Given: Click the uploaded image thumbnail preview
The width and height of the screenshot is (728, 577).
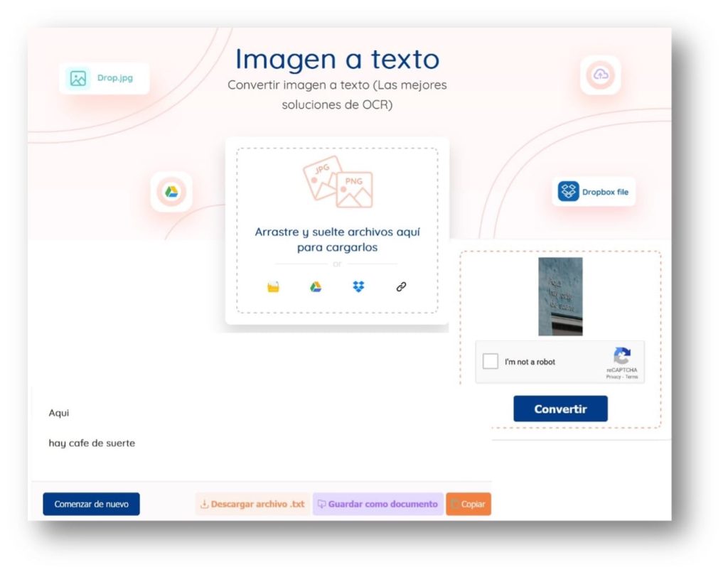Looking at the screenshot, I should click(562, 297).
